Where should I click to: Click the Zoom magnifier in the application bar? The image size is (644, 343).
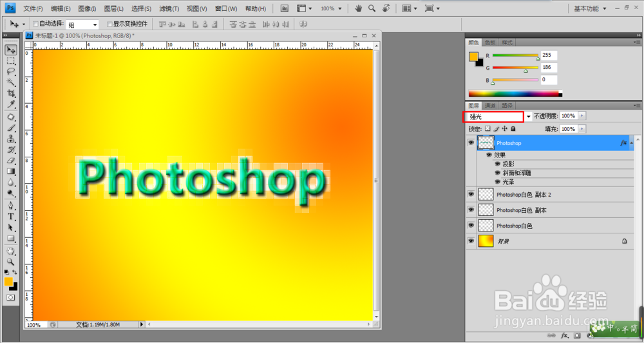372,8
